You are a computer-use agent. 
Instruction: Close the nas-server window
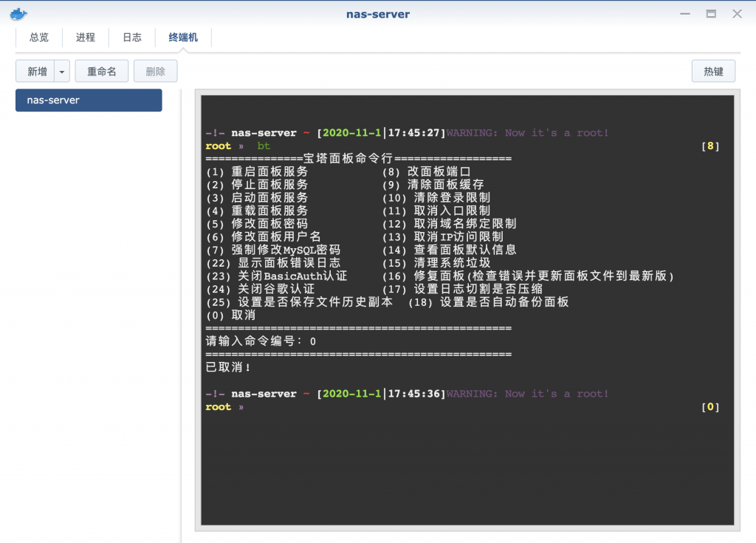pos(736,14)
